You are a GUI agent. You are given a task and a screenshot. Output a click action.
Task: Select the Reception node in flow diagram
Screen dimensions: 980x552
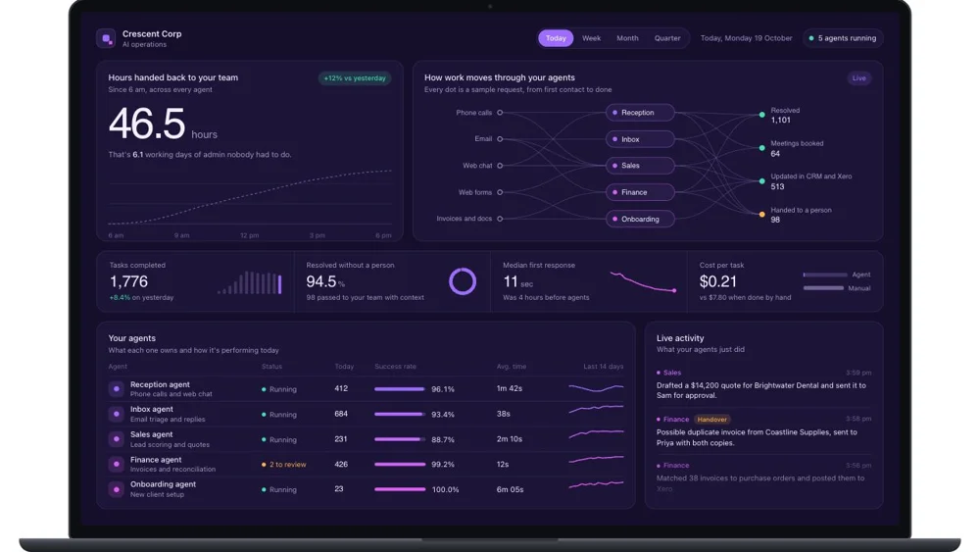point(640,113)
